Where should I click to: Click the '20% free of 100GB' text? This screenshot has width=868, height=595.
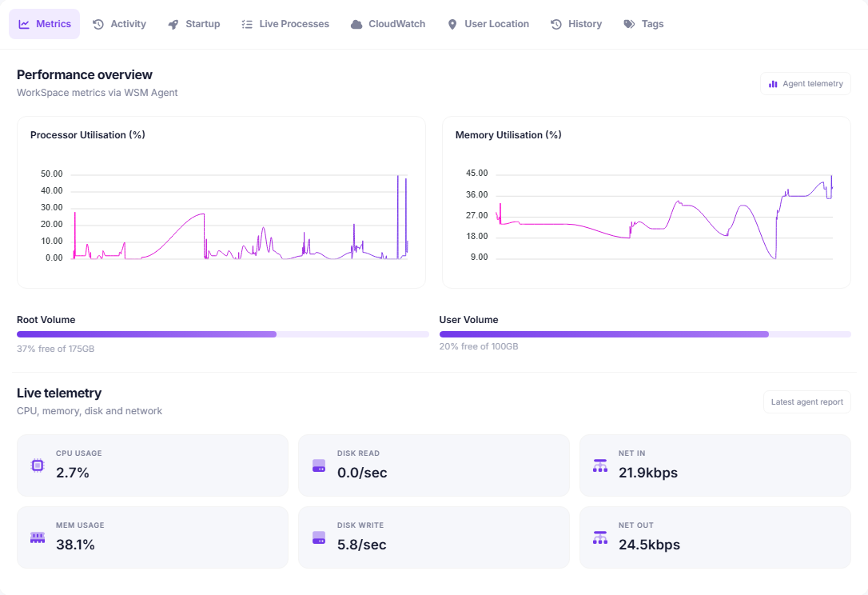click(479, 347)
